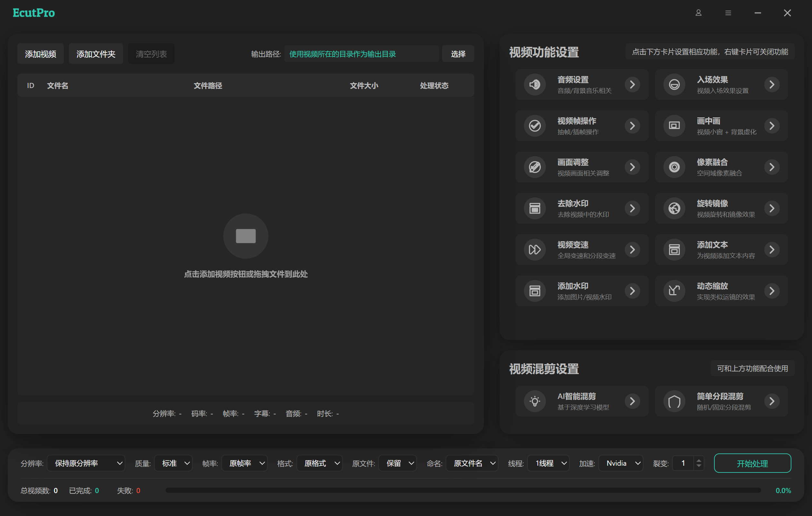Sort by 处理状态 column header
The width and height of the screenshot is (812, 516).
(434, 86)
